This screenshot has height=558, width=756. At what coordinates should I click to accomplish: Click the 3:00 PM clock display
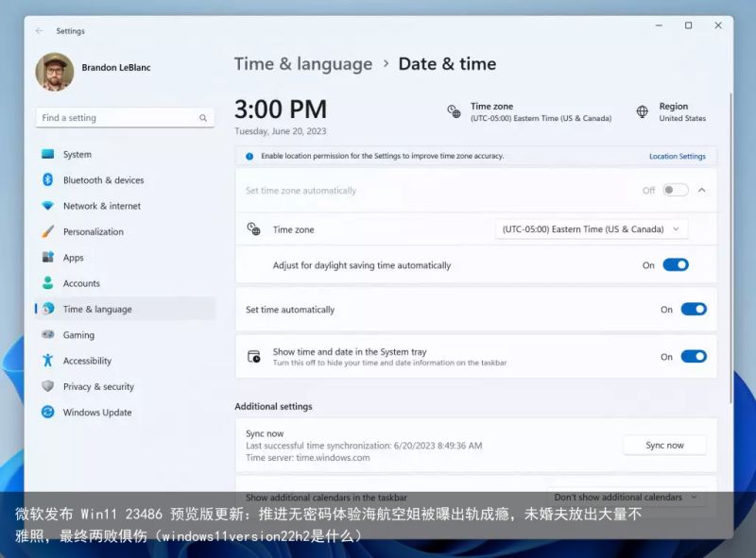click(281, 109)
